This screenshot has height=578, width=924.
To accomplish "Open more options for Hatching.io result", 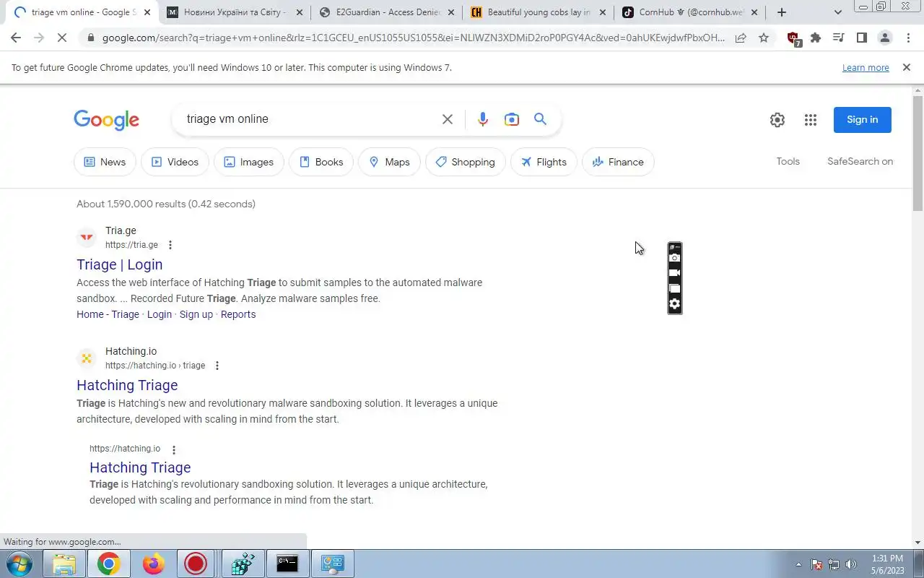I will 217,366.
